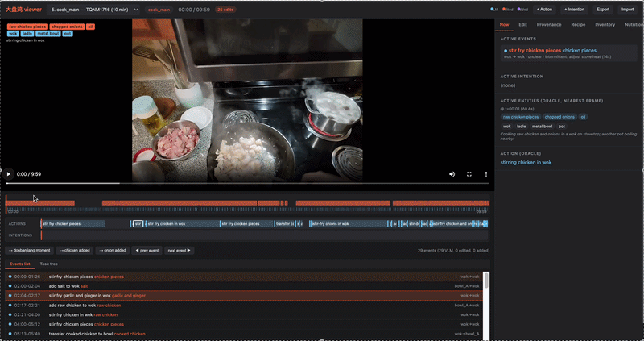Select the first 'stir fry chicken pieces' action block
The image size is (644, 341).
[72, 224]
